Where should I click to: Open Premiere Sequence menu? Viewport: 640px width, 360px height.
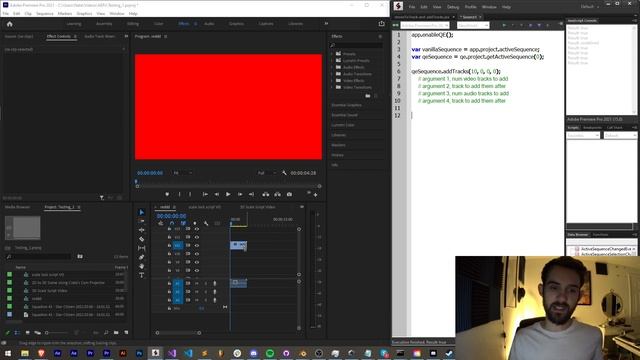(44, 13)
